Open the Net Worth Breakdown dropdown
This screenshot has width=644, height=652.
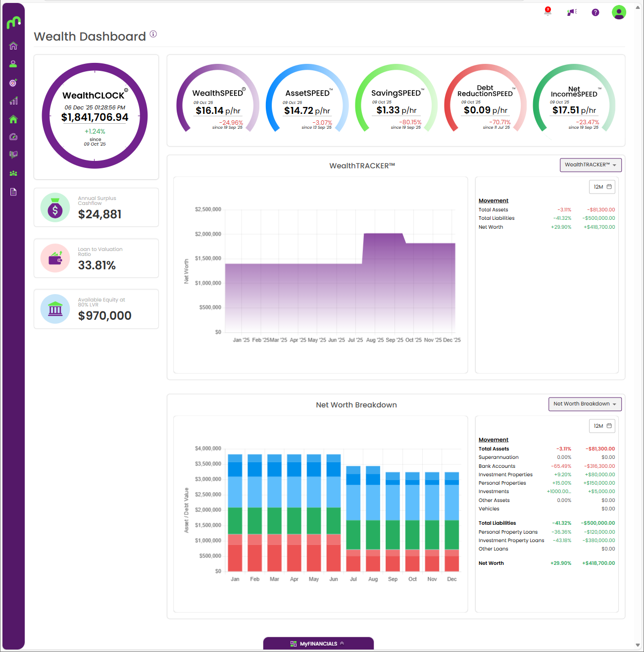[x=585, y=404]
